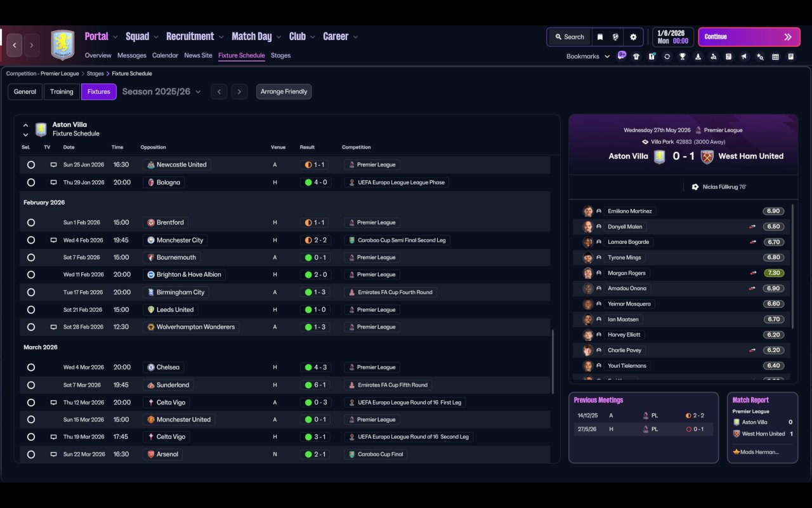Select the Bologna fixture radio button

(x=31, y=182)
